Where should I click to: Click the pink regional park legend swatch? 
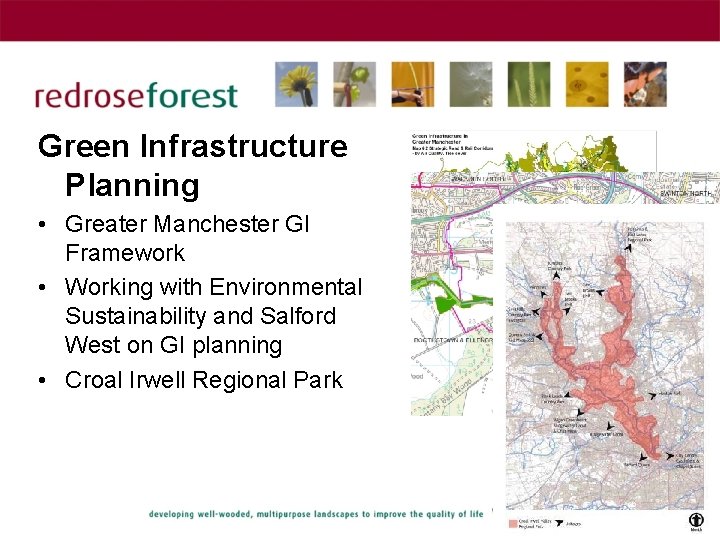(513, 524)
